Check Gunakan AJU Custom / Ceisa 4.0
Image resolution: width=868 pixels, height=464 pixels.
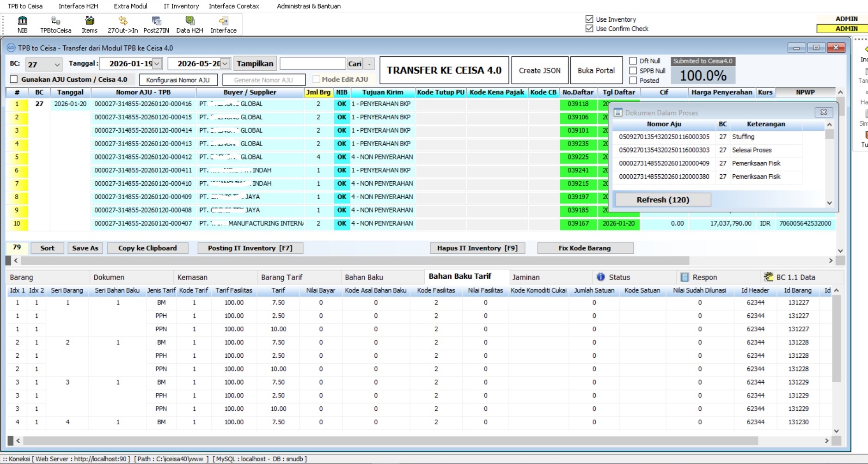14,79
